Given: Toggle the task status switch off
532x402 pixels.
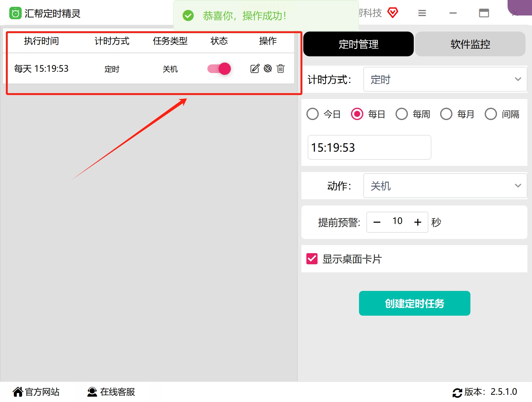Looking at the screenshot, I should coord(219,68).
